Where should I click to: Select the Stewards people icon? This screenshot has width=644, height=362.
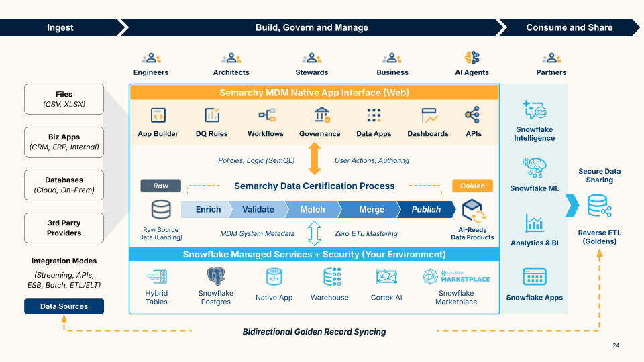click(311, 58)
